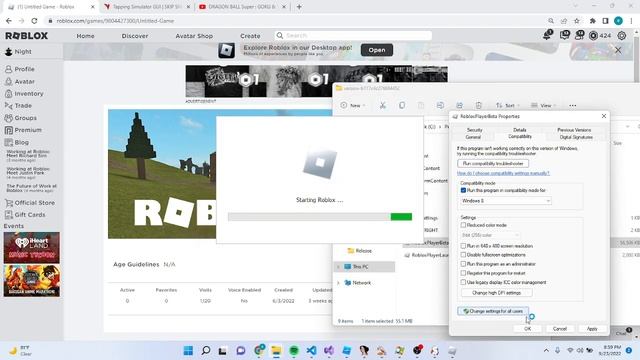
Task: Open Create in Roblox top navigation
Action: point(250,36)
